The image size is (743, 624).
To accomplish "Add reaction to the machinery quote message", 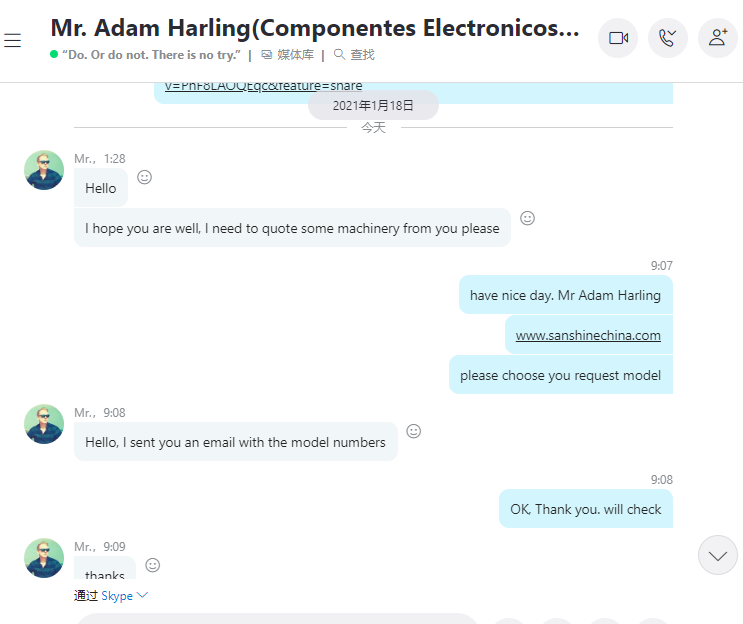I will click(x=527, y=218).
